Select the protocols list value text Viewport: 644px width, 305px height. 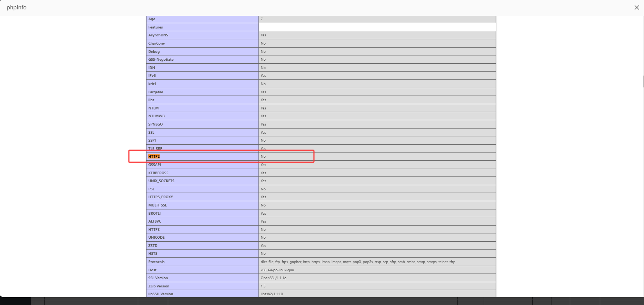tap(358, 262)
